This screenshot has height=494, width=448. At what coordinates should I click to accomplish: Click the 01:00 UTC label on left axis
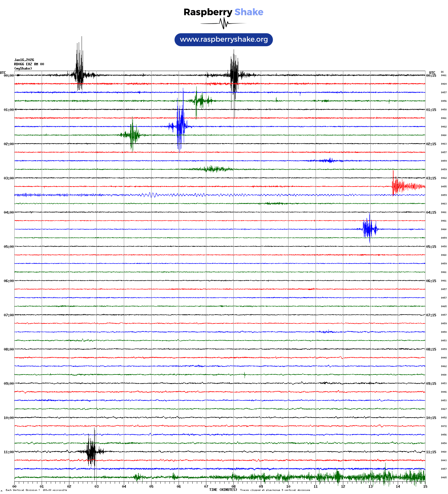point(9,110)
